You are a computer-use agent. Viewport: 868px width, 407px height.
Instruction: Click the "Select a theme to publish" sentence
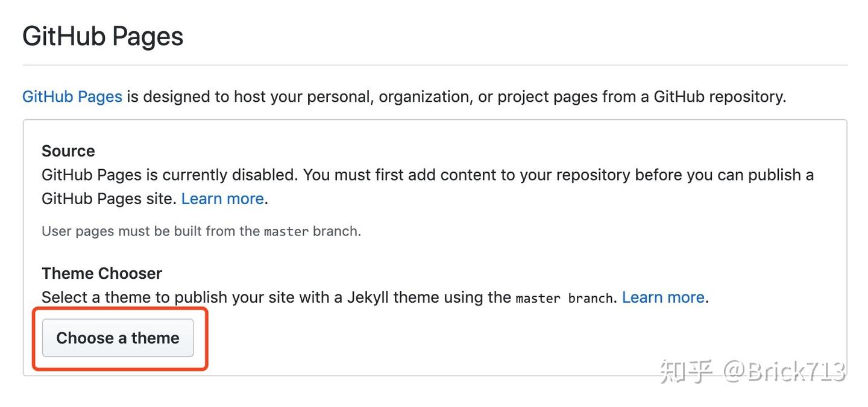(199, 297)
